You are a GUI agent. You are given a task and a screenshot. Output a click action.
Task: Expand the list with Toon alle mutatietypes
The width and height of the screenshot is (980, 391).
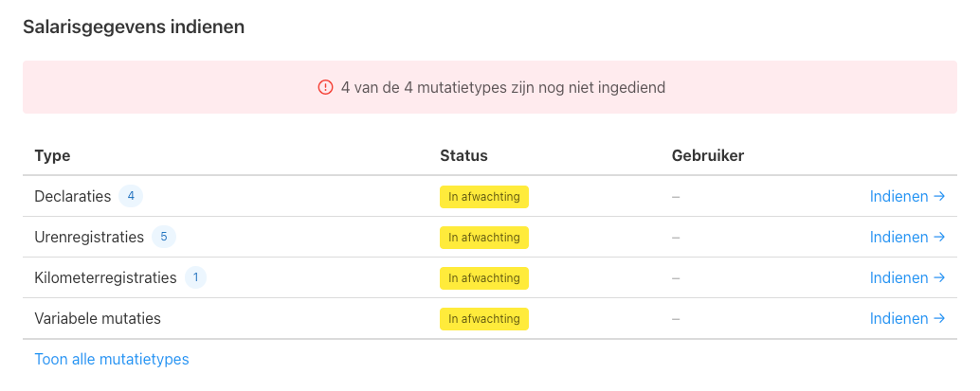pos(112,359)
